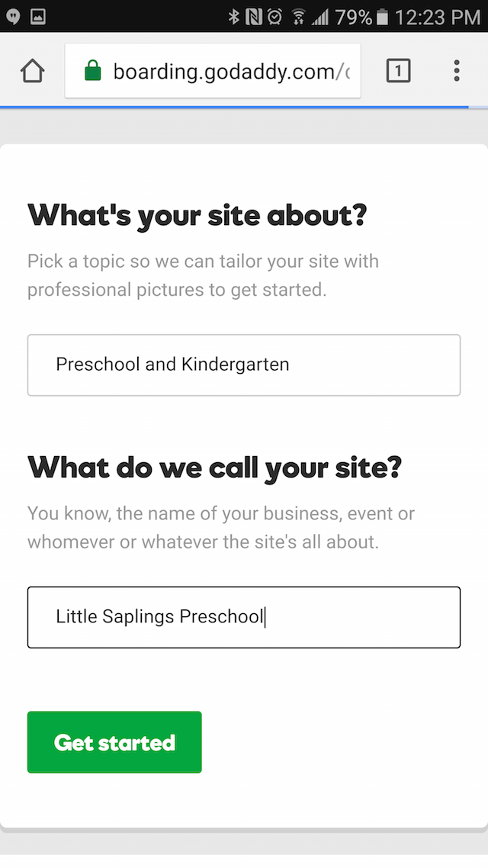Open the three-dot browser menu

click(457, 71)
